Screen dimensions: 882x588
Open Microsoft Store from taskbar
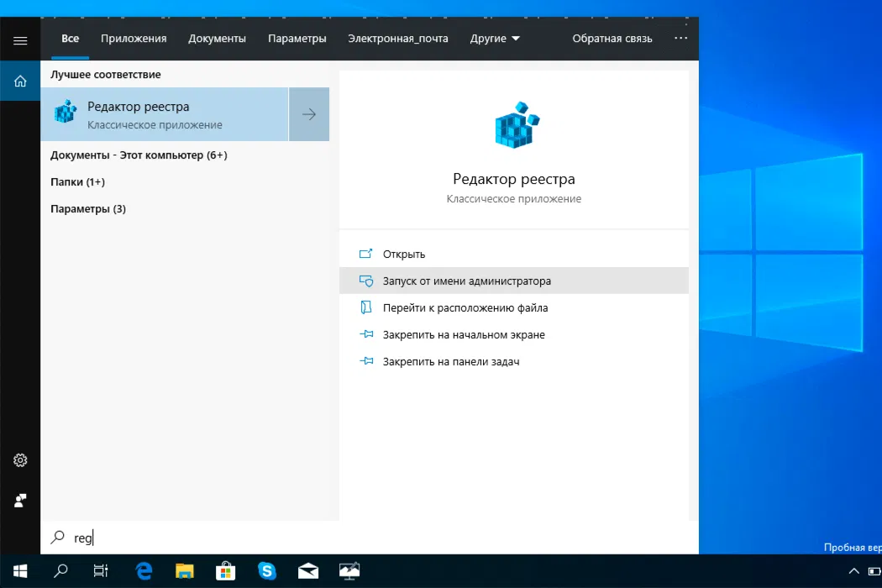point(226,571)
